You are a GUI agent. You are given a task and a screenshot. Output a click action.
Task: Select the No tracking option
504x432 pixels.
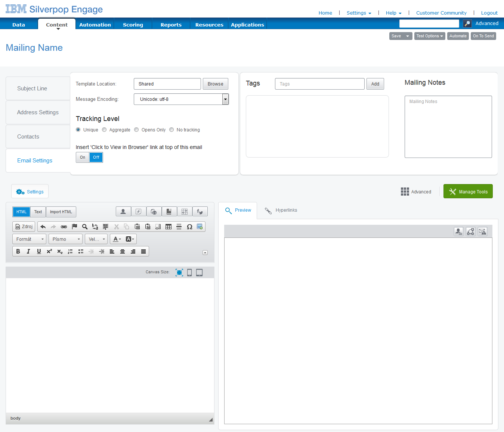pyautogui.click(x=171, y=130)
